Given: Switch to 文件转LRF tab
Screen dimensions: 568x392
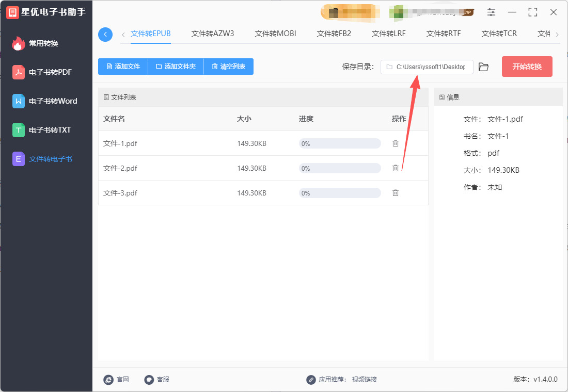Looking at the screenshot, I should coord(389,34).
